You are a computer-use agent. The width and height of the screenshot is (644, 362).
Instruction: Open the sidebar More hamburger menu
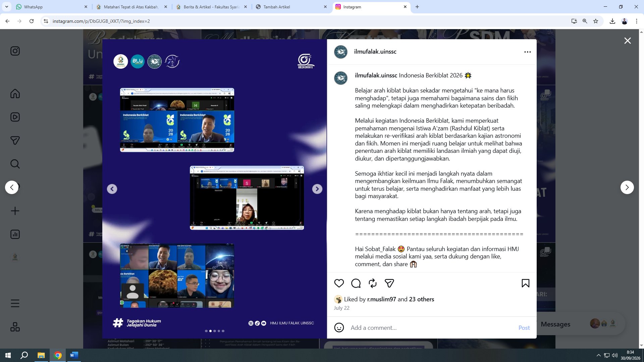pyautogui.click(x=15, y=303)
